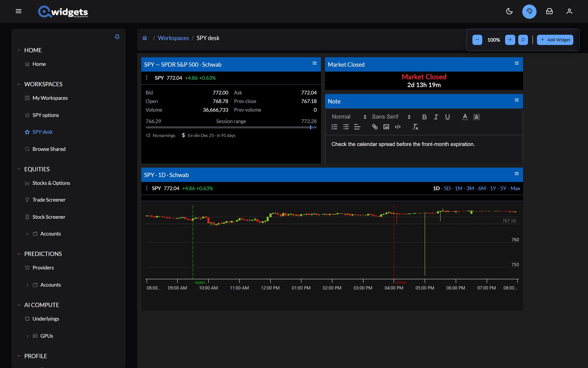
Task: Open the inbox messages icon
Action: pyautogui.click(x=549, y=11)
